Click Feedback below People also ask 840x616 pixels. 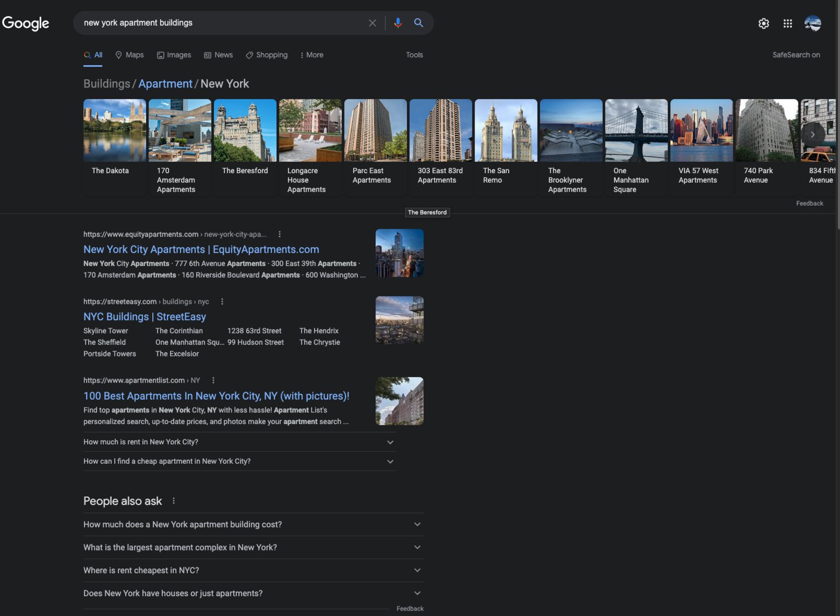pyautogui.click(x=410, y=609)
